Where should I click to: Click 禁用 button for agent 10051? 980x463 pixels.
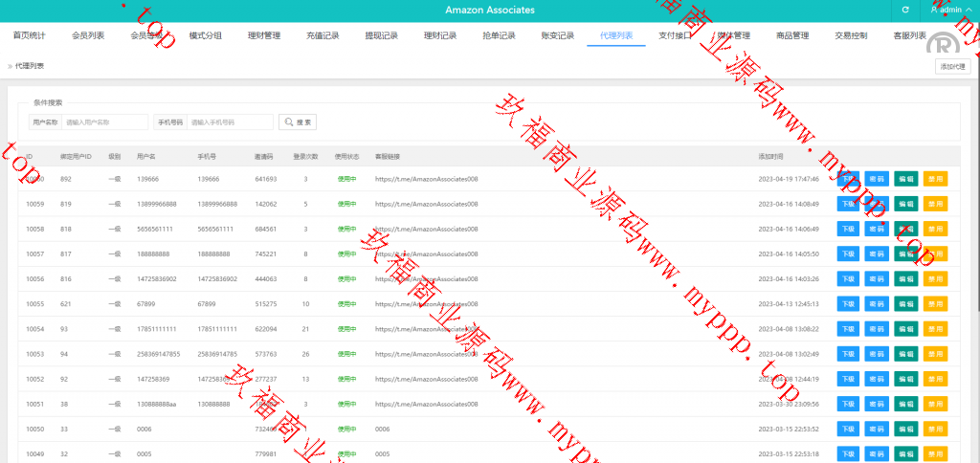(935, 404)
